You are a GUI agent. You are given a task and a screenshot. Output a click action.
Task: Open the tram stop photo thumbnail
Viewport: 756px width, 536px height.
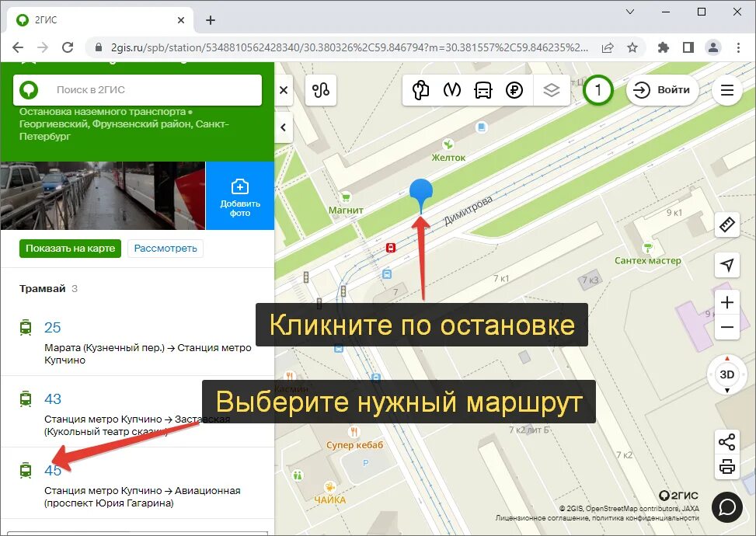pos(103,196)
